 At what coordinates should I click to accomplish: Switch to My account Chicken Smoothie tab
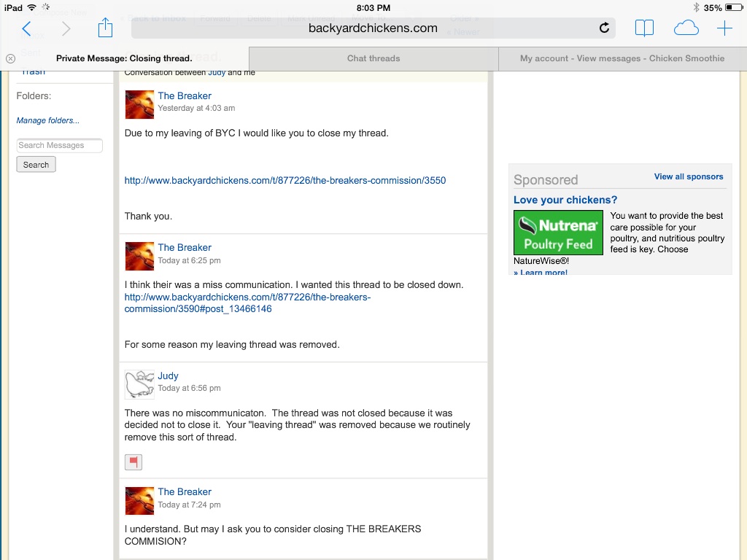pos(622,58)
